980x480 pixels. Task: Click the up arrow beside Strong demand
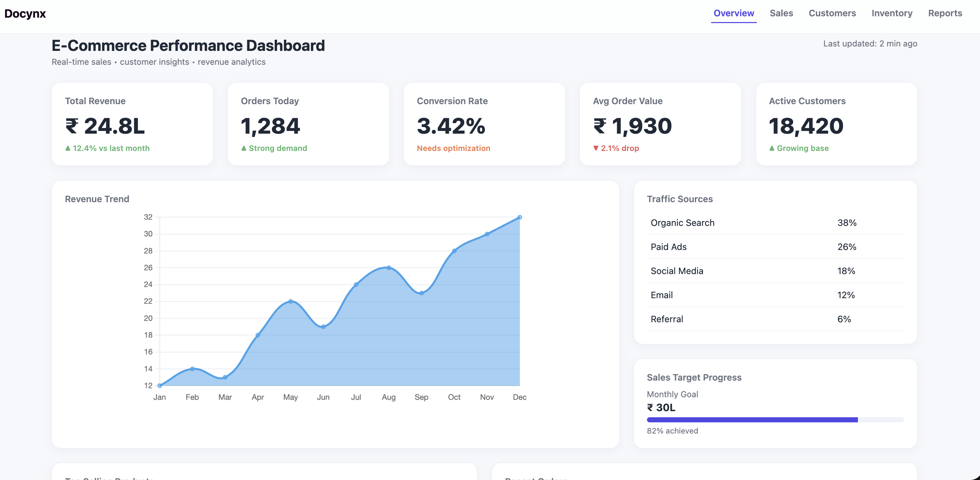[244, 148]
